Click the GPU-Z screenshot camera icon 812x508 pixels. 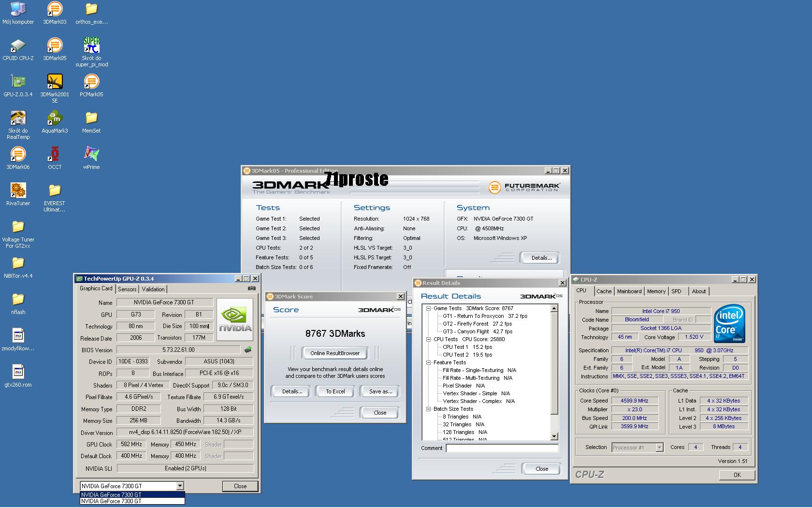click(x=251, y=288)
